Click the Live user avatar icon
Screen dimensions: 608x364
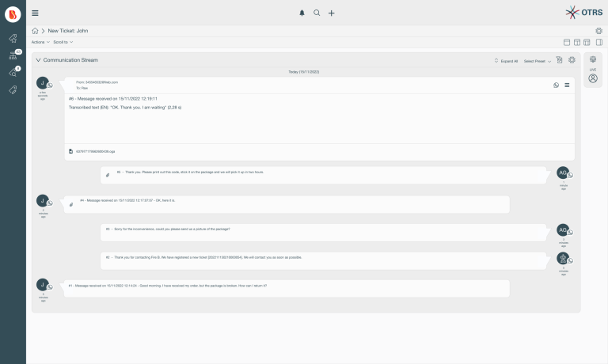[593, 78]
